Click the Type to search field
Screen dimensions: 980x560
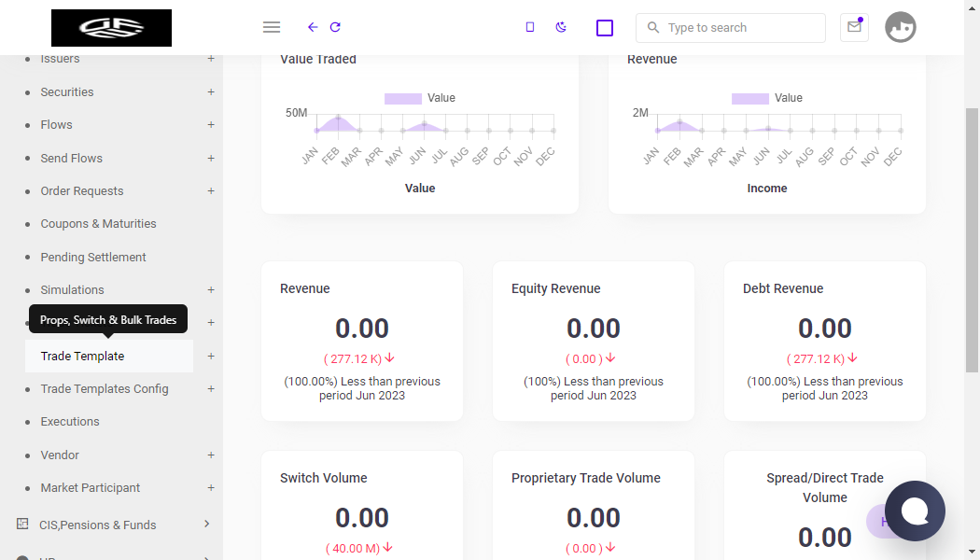(731, 27)
